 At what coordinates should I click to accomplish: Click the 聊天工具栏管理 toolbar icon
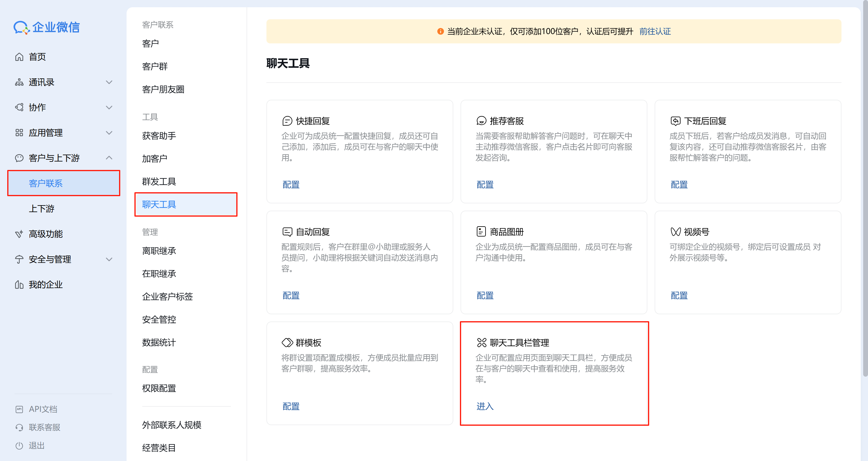tap(481, 342)
